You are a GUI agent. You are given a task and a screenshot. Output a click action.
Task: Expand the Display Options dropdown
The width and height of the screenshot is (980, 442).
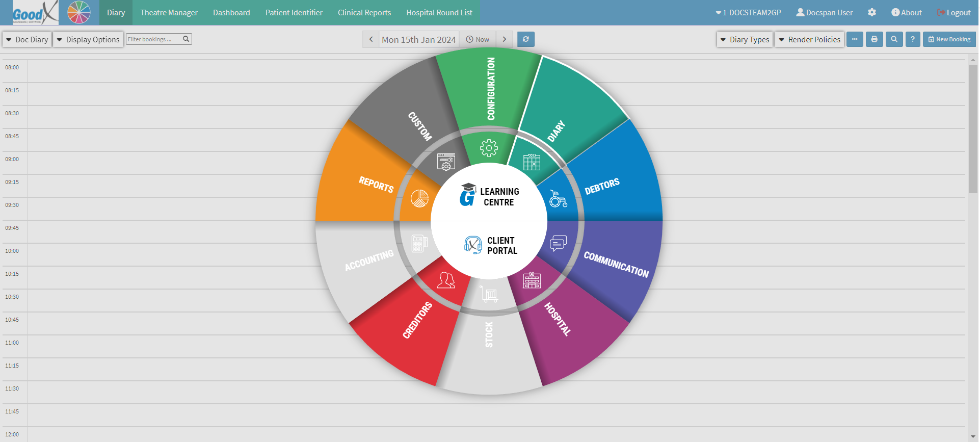(x=88, y=39)
